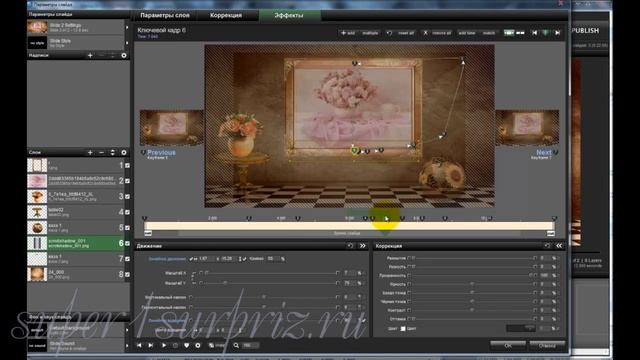Expand the Slide Sound row arrow
Screen dimensions: 640x360
pyautogui.click(x=127, y=346)
